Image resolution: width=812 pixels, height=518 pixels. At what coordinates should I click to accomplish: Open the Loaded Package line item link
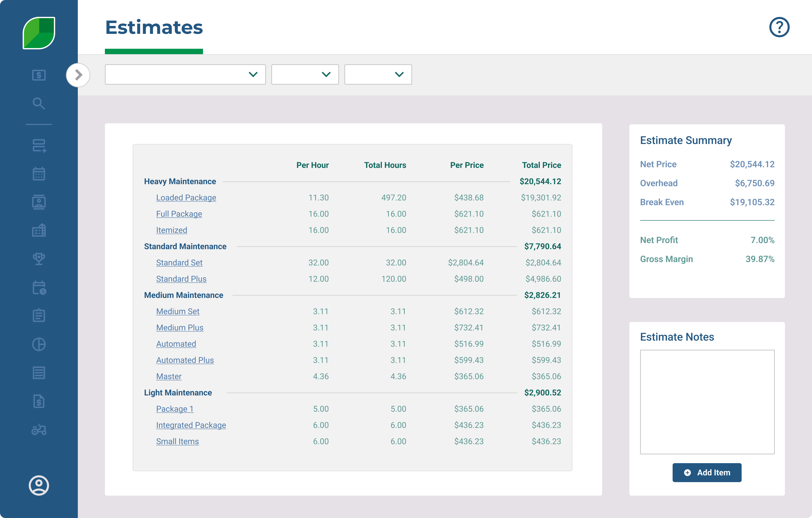pos(186,197)
